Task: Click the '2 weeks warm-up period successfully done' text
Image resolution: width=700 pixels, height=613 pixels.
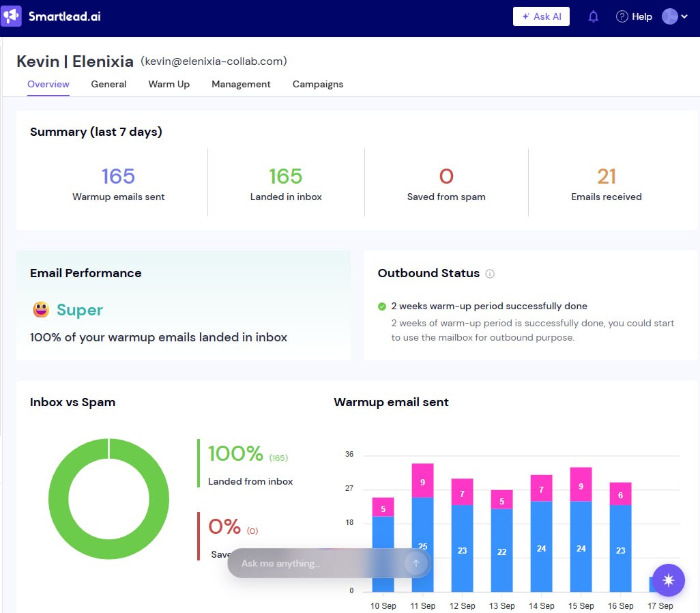Action: coord(489,306)
